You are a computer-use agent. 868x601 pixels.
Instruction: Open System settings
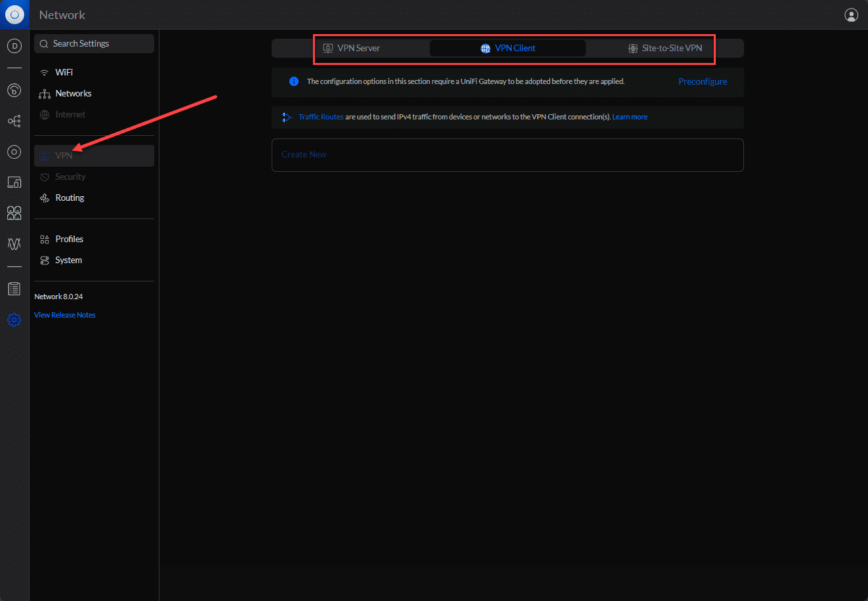tap(94, 260)
